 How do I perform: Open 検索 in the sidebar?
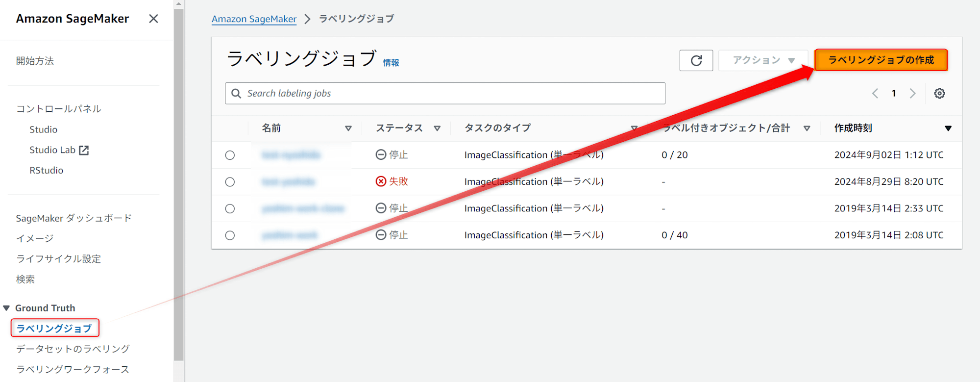click(25, 280)
